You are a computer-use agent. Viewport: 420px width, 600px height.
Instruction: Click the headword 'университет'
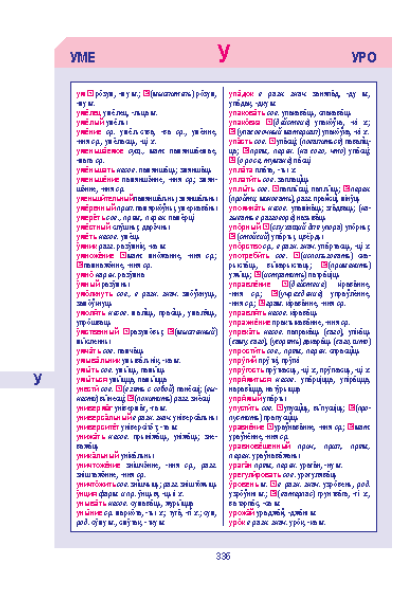[x=98, y=427]
